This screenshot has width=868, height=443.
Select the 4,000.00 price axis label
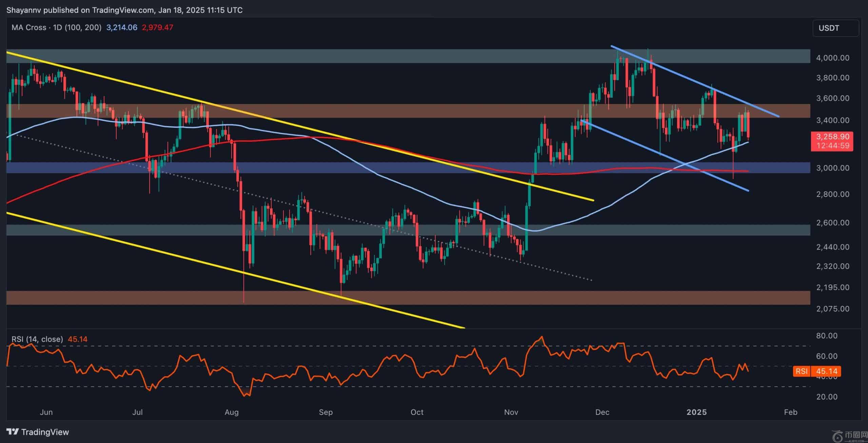[x=832, y=58]
